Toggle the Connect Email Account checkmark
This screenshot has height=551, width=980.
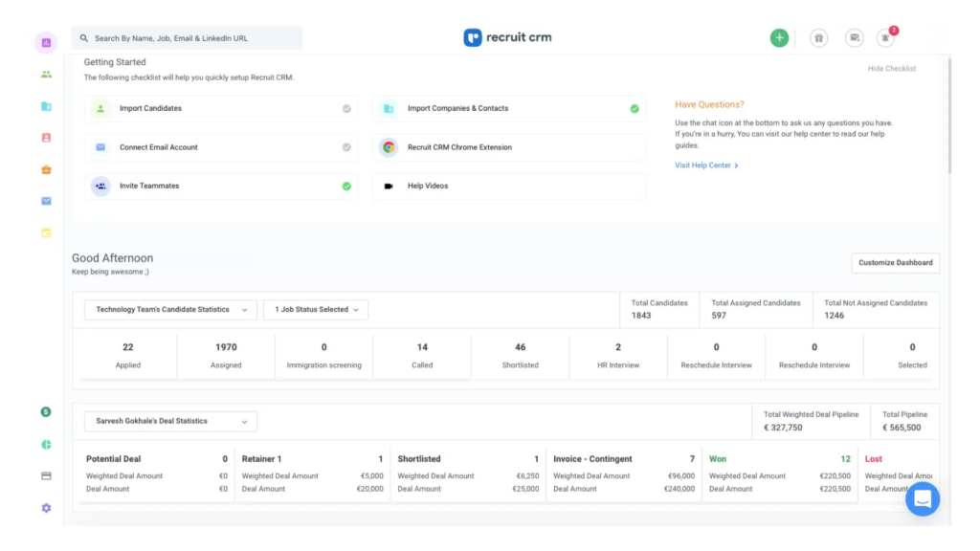pyautogui.click(x=346, y=147)
